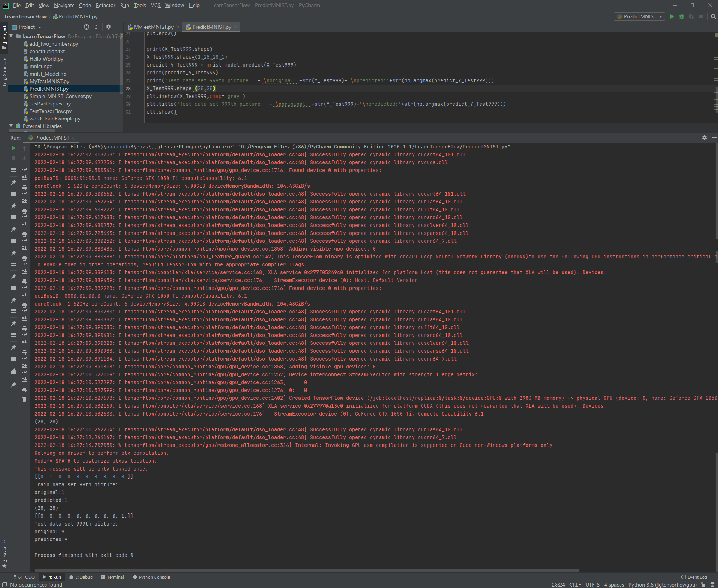Run with coverage icon in top toolbar
The height and width of the screenshot is (588, 718).
coord(691,16)
